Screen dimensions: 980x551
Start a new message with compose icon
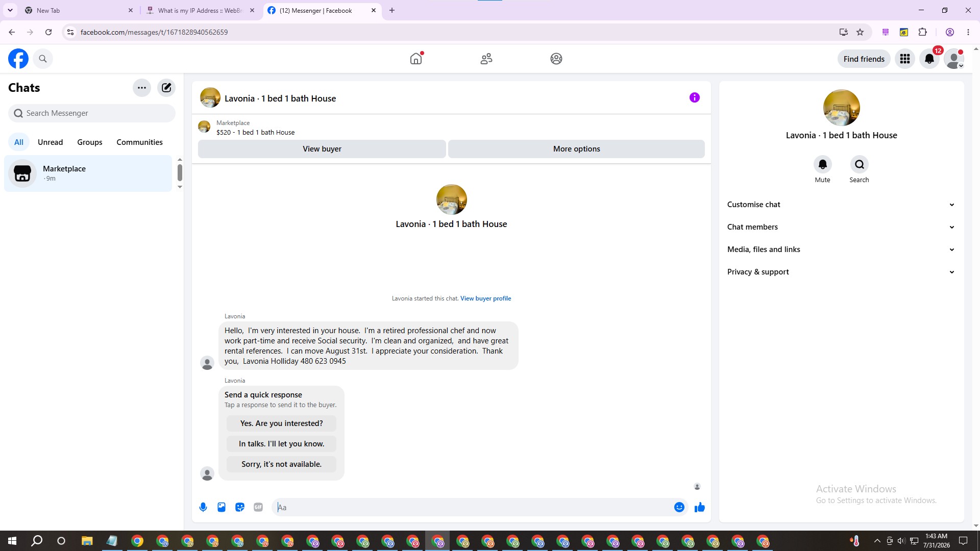pos(166,88)
